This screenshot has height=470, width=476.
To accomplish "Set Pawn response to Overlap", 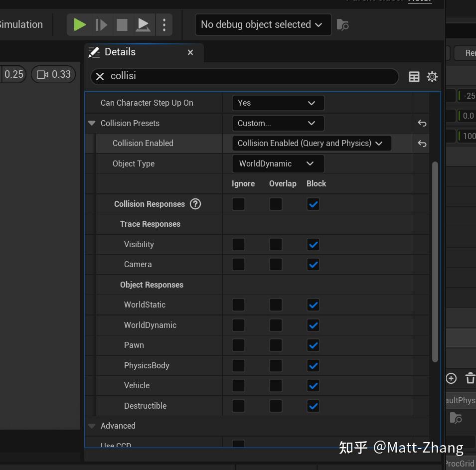I will pos(276,345).
